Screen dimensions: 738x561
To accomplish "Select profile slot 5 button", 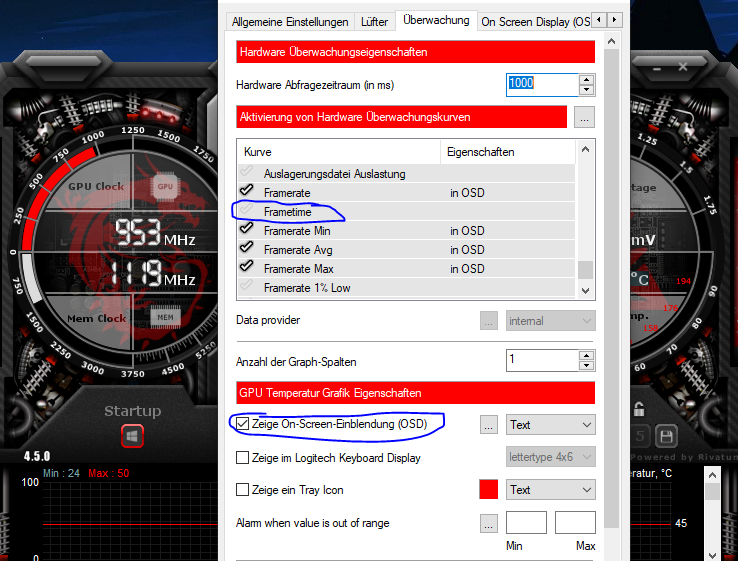I will point(640,436).
